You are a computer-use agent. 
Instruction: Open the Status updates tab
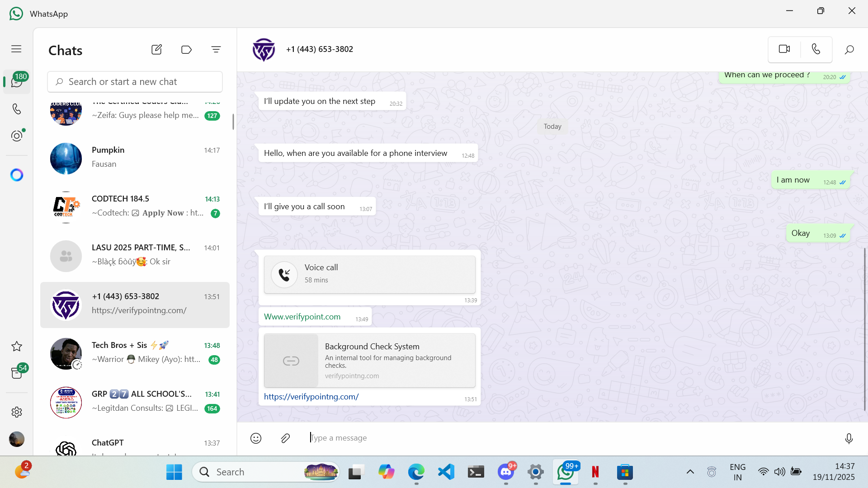(17, 136)
